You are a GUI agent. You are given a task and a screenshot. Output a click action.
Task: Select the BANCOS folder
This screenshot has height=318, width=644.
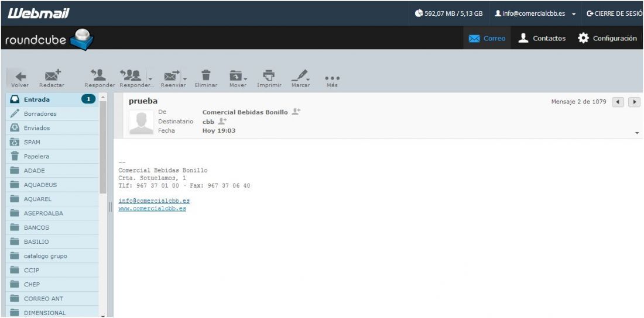tap(52, 227)
